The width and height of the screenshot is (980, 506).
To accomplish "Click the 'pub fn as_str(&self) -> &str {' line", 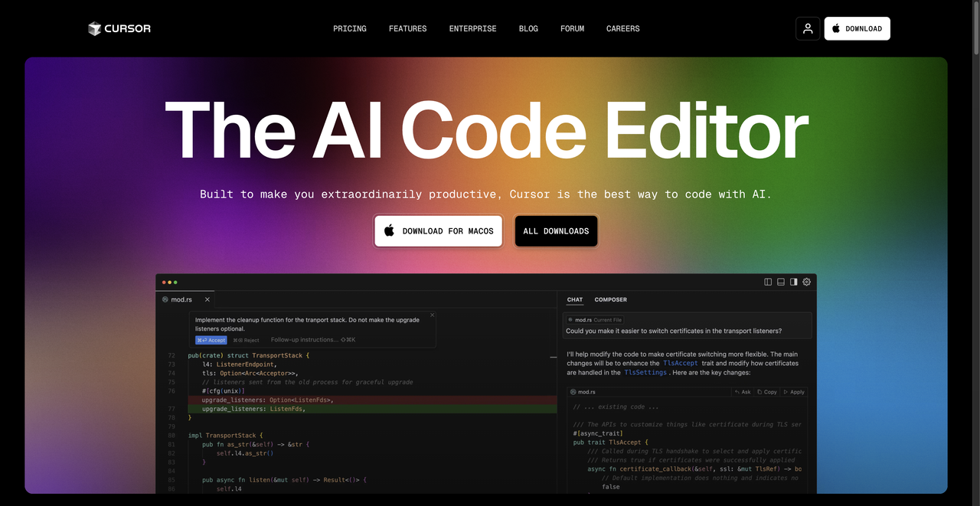I will (256, 444).
